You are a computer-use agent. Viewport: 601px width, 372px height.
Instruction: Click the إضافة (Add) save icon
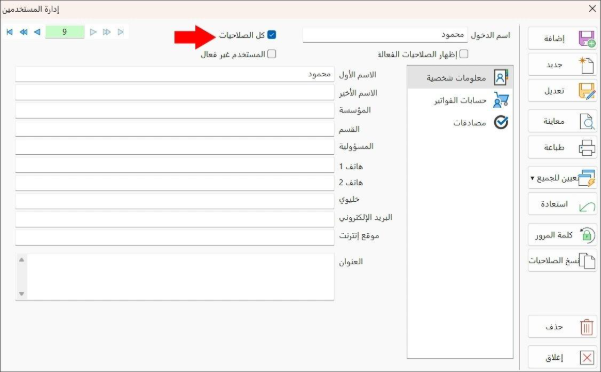(586, 38)
